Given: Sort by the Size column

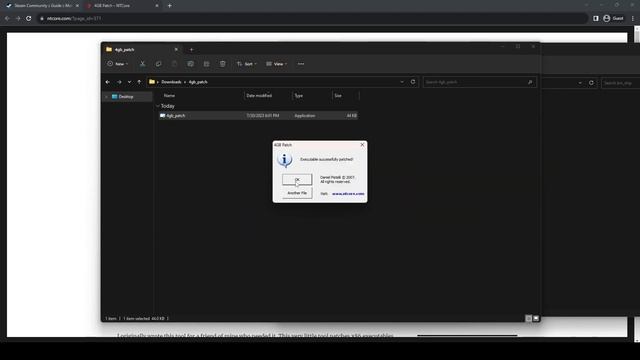Looking at the screenshot, I should coord(338,96).
